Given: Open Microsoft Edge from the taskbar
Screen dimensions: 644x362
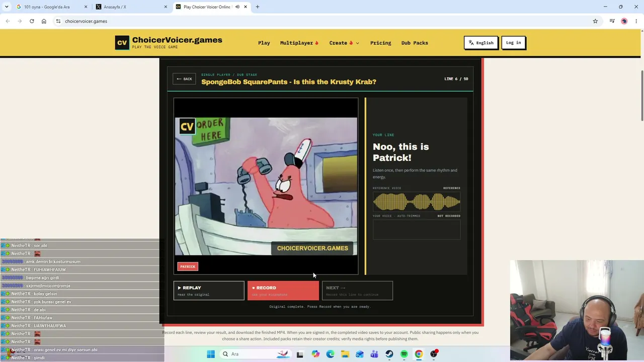Looking at the screenshot, I should click(330, 354).
